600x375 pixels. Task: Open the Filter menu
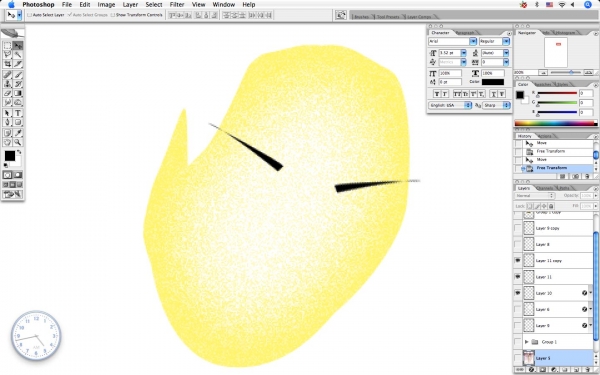[177, 5]
